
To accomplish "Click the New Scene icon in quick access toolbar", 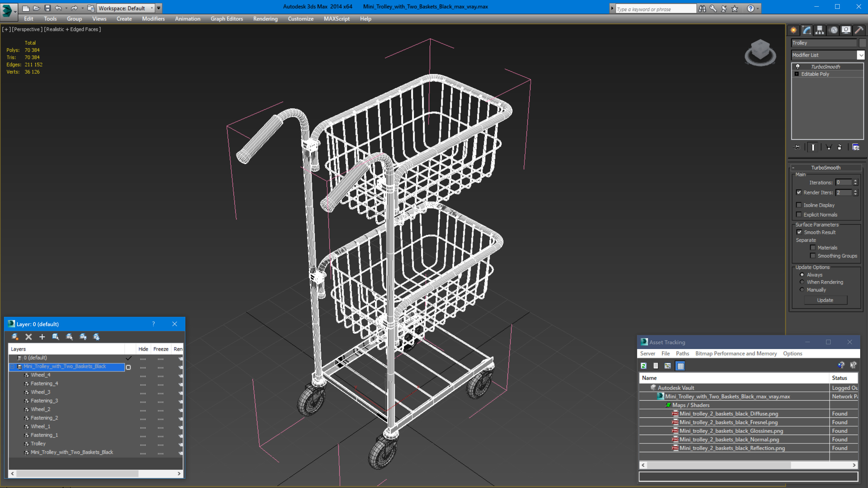I will pyautogui.click(x=26, y=8).
